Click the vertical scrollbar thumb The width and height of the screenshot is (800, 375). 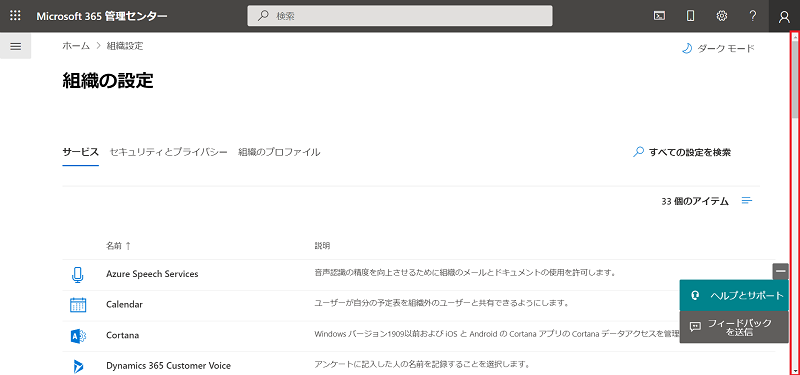tap(795, 79)
